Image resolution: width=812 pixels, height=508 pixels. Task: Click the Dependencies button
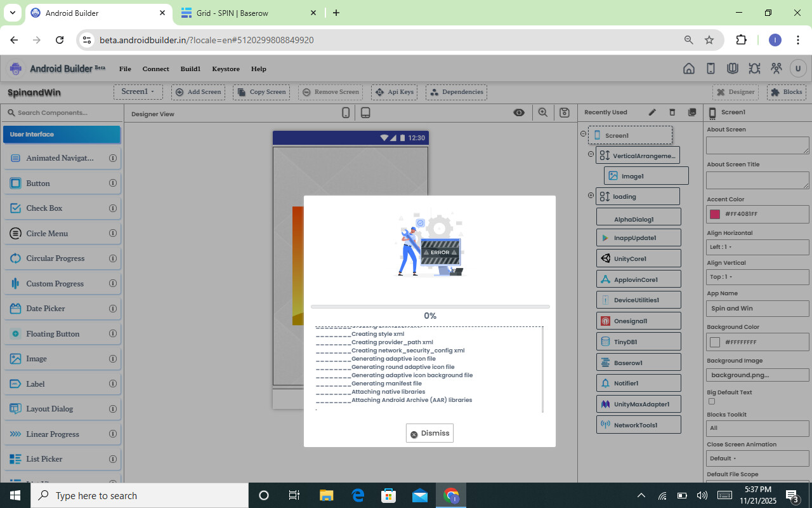(456, 92)
